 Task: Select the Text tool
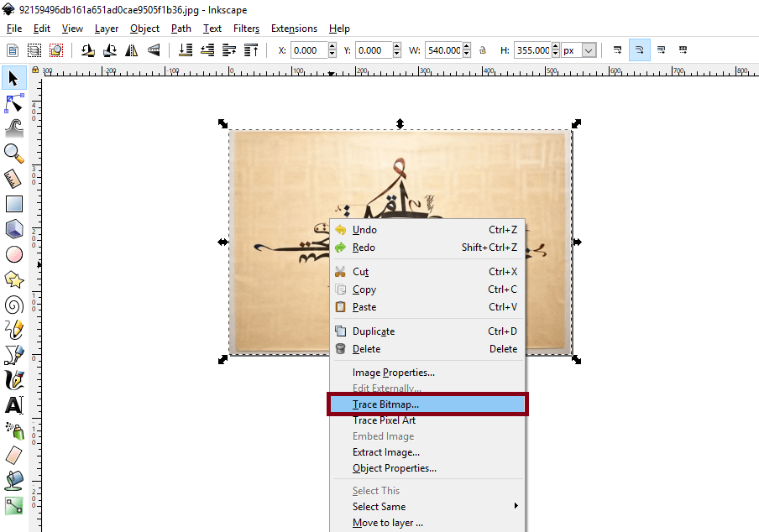[14, 405]
